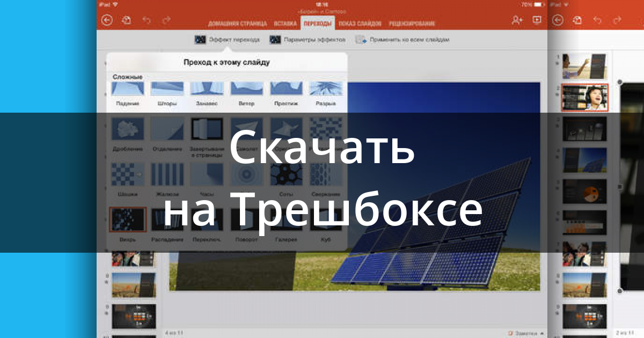The width and height of the screenshot is (644, 338).
Task: Select slide 1 thumbnail in right window
Action: pos(584,67)
